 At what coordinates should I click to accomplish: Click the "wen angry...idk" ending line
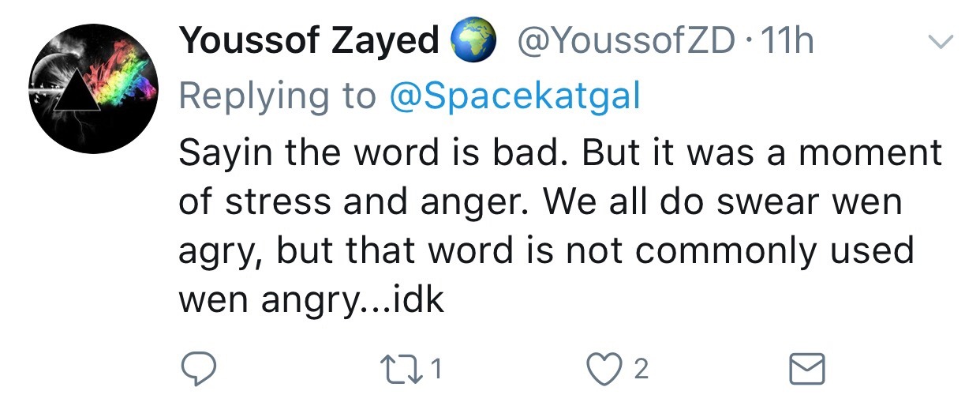[x=312, y=299]
